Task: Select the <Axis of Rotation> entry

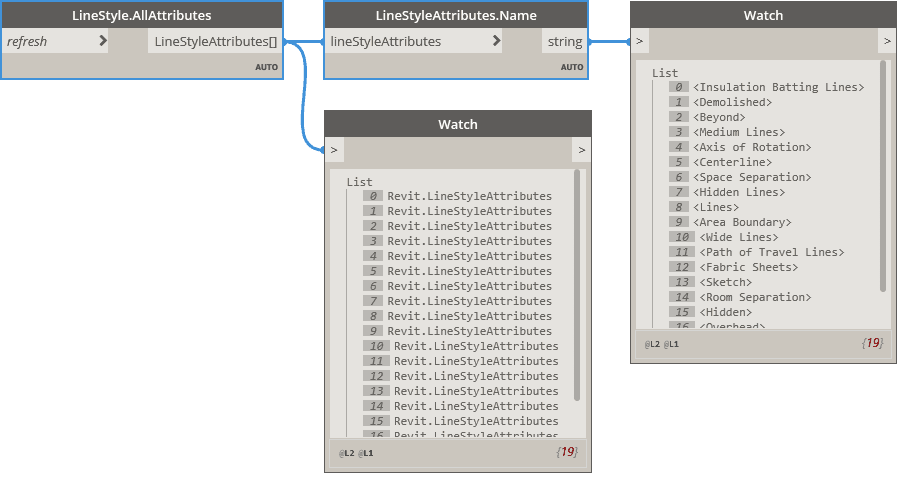Action: coord(752,147)
